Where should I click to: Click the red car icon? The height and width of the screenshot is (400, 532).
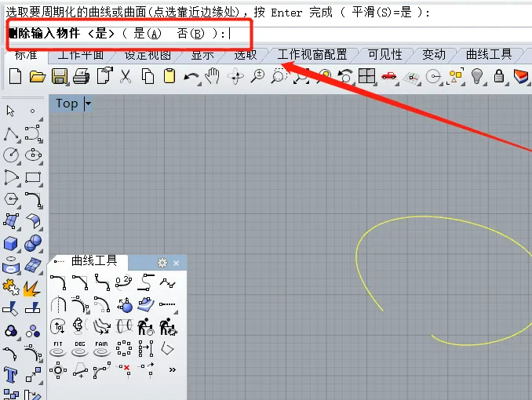pos(388,76)
